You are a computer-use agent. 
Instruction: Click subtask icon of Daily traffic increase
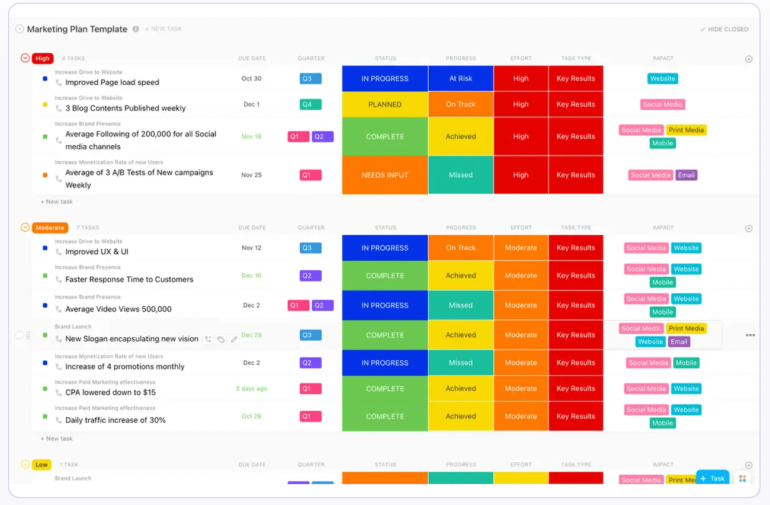tap(59, 421)
